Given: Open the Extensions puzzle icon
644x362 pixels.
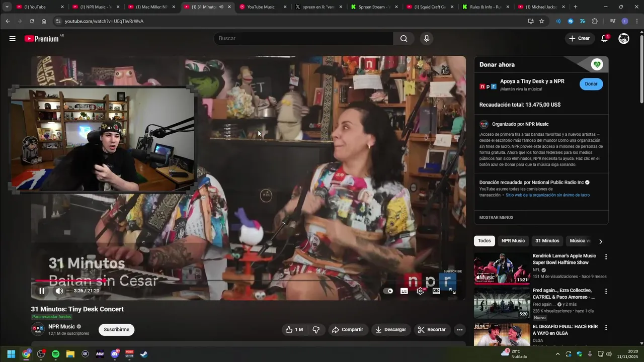Looking at the screenshot, I should (x=595, y=21).
